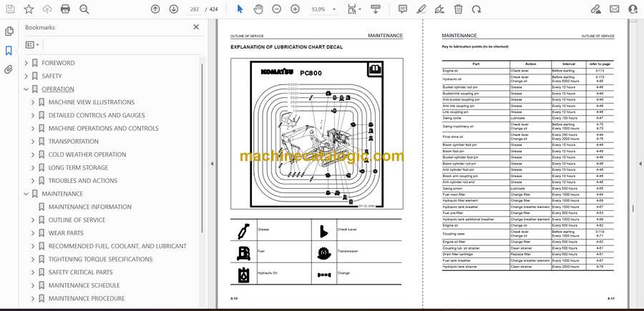Expand TROUBLES AND ACTIONS bookmark
Viewport: 644px width, 311px height.
(33, 181)
